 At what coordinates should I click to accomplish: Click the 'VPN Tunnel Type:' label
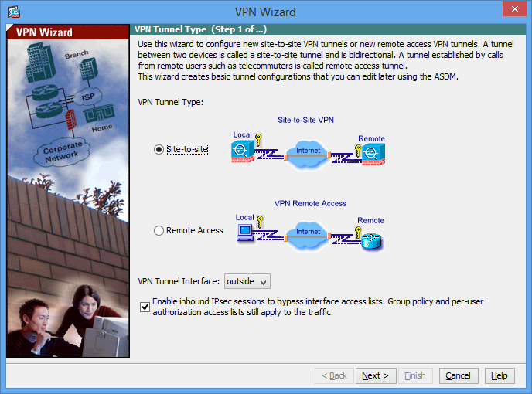(x=171, y=102)
